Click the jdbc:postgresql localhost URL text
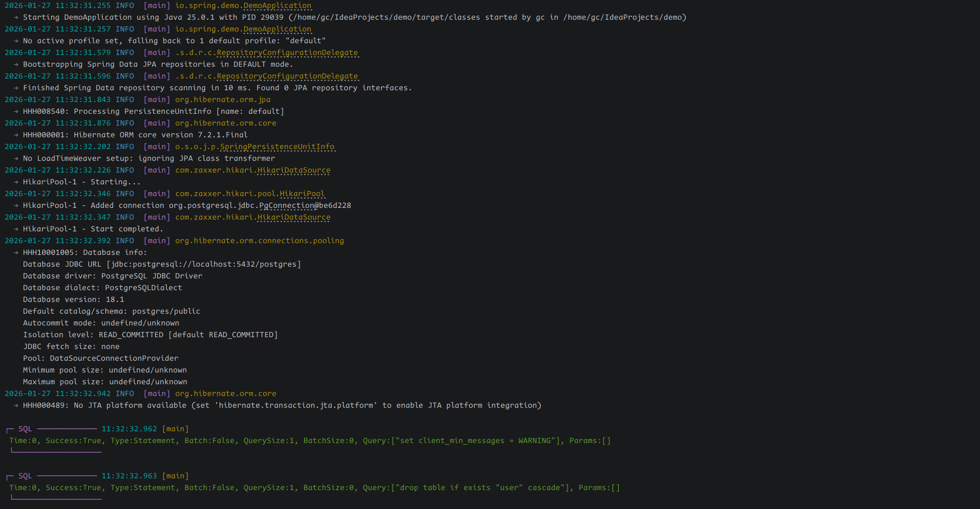 click(204, 265)
